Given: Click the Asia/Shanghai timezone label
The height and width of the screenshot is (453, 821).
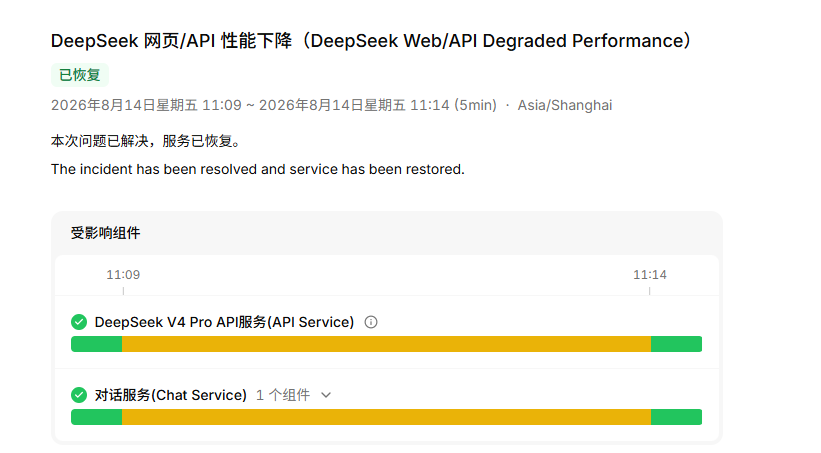Looking at the screenshot, I should [564, 105].
